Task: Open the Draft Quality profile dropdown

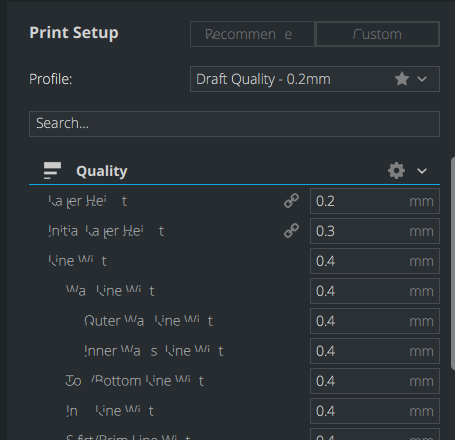Action: click(315, 79)
